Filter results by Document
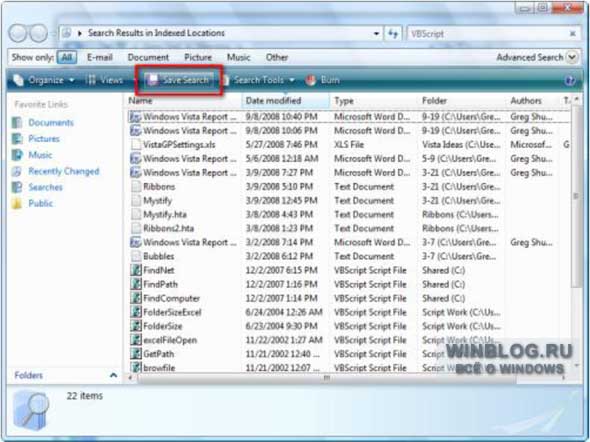590x442 pixels. [x=148, y=58]
